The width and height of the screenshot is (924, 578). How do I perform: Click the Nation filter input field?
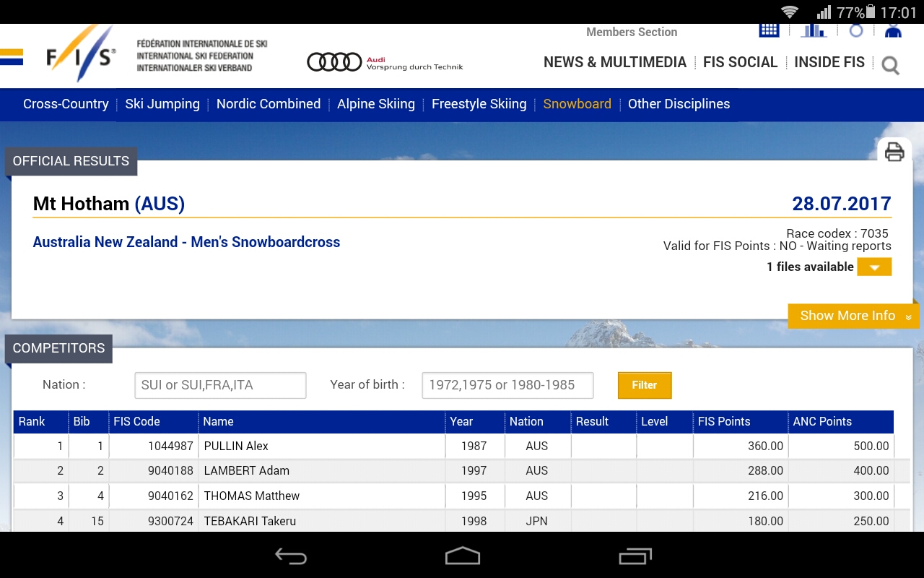click(220, 385)
